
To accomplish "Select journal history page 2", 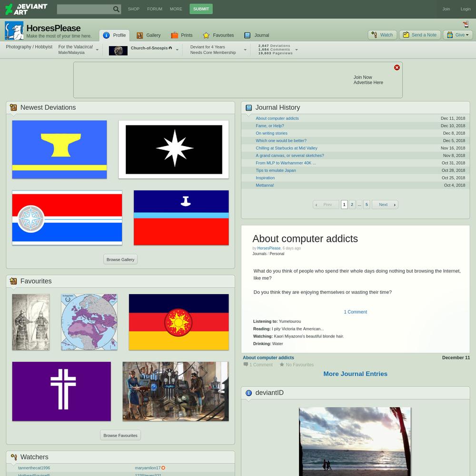I will [352, 205].
